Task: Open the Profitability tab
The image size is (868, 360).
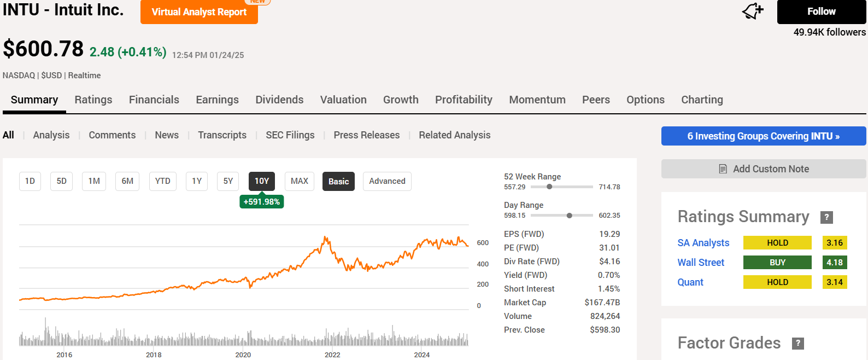Action: click(x=464, y=100)
